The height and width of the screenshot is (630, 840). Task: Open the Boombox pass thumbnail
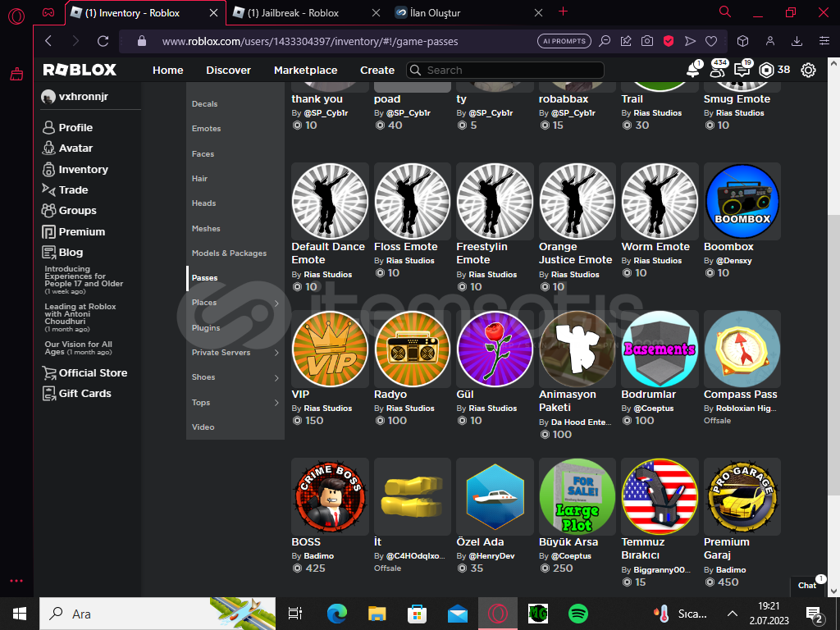(742, 202)
